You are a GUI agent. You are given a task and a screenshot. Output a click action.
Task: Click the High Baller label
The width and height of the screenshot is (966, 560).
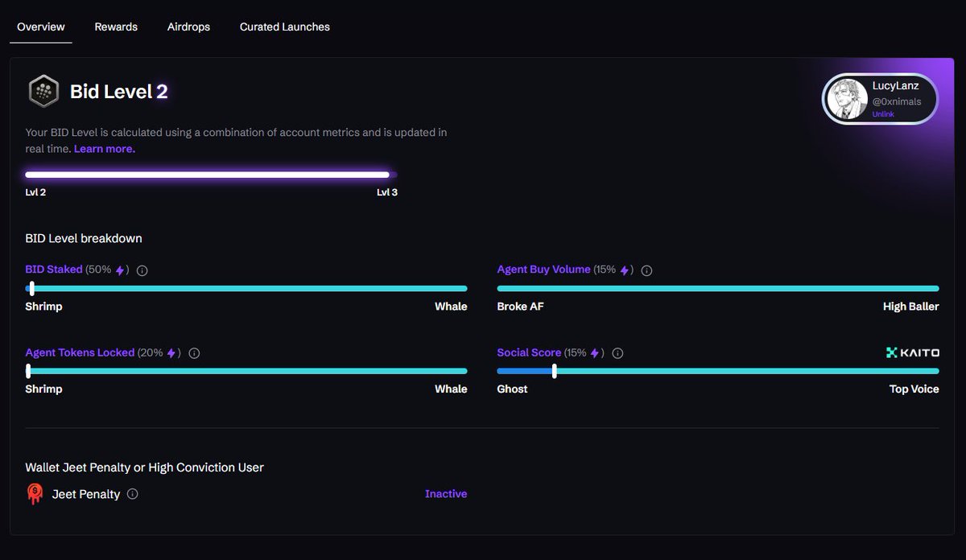click(x=911, y=307)
